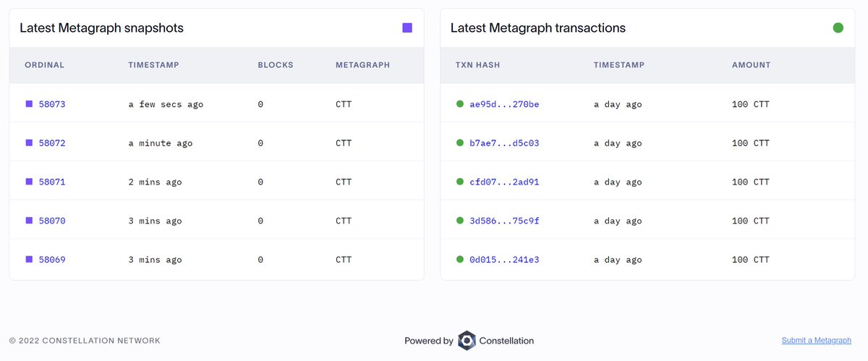Click the green dot beside hash cfd07...2ad91
This screenshot has width=868, height=361.
tap(460, 182)
